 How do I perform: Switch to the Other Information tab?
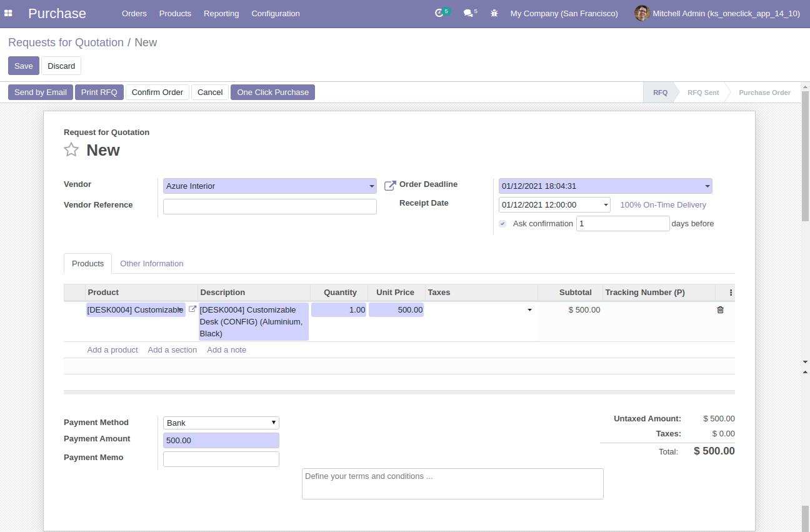click(x=152, y=264)
